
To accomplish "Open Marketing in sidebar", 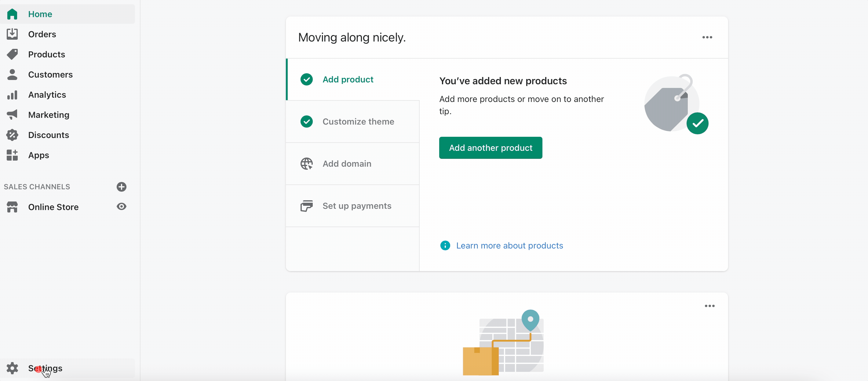I will point(67,114).
